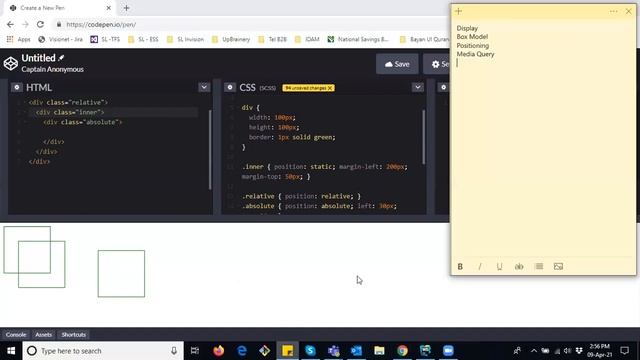Click the CSS editor scrollbar
This screenshot has width=640, height=360.
(424, 137)
